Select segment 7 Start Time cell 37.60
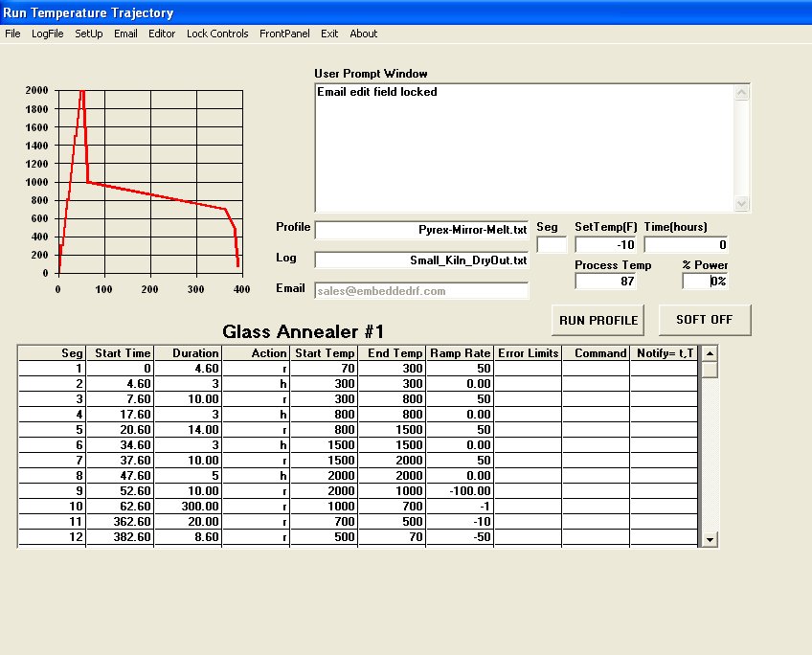812x655 pixels. point(120,460)
